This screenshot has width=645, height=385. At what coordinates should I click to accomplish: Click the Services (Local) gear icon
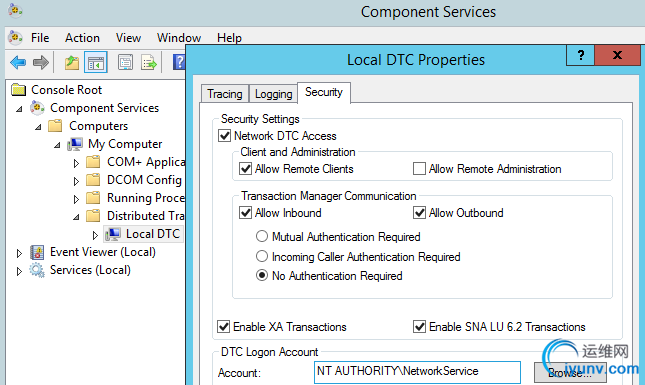[37, 270]
